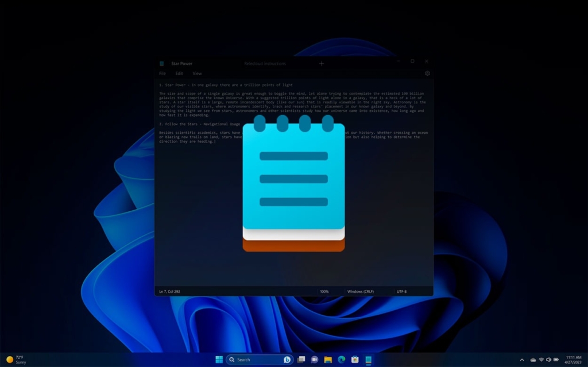Open Notepad settings gear icon

pos(427,74)
